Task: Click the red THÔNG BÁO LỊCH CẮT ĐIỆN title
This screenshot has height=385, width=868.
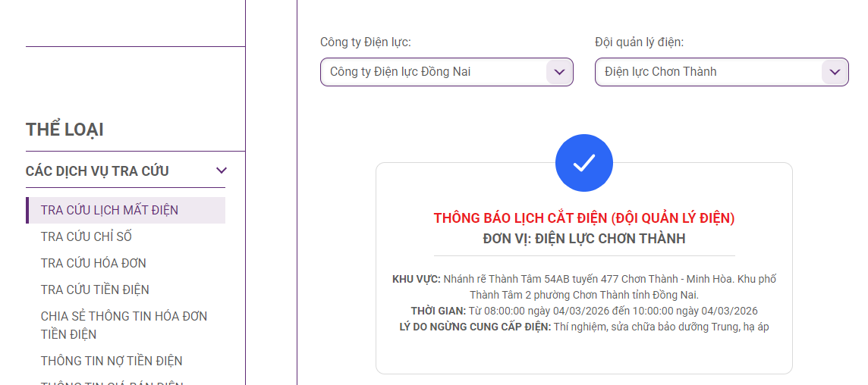Action: [x=583, y=218]
